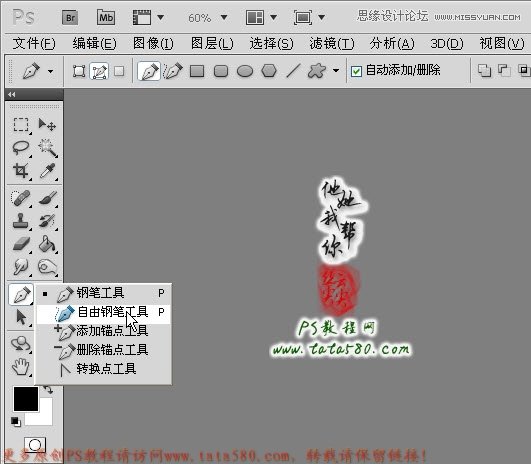Click the black foreground color swatch
This screenshot has height=464, width=531.
[25, 399]
